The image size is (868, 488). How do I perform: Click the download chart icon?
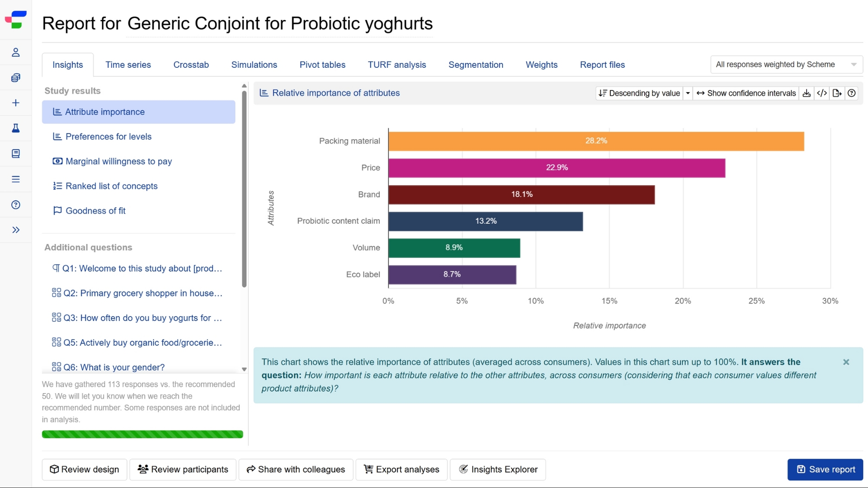click(x=807, y=93)
